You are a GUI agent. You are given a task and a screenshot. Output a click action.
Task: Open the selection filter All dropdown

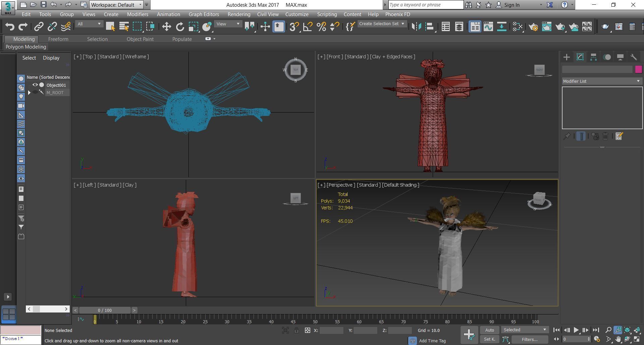point(89,24)
